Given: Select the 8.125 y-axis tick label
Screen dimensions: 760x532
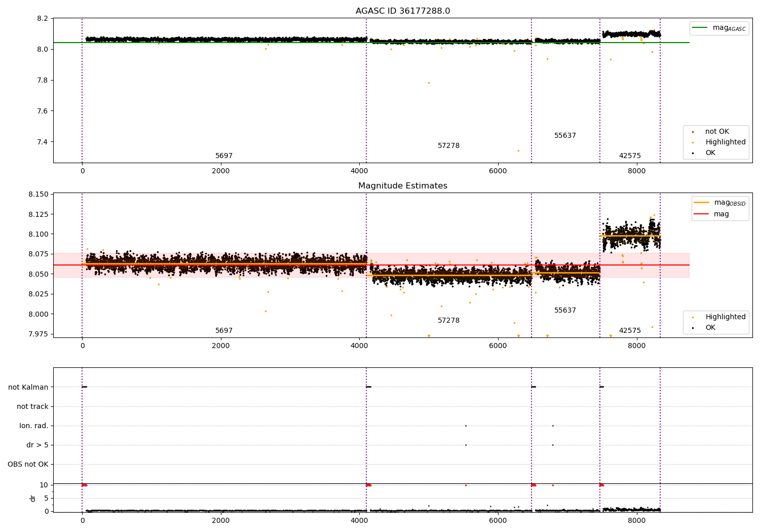Looking at the screenshot, I should (x=39, y=214).
